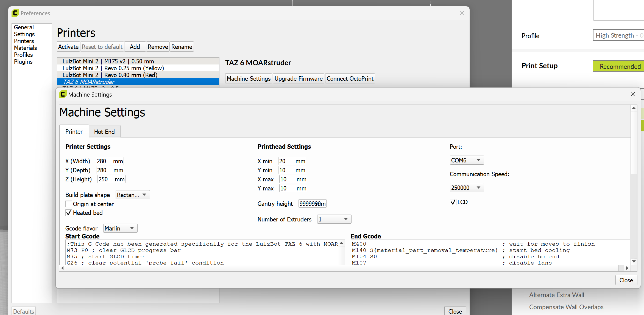Open Settings preferences page
644x315 pixels.
click(x=24, y=34)
